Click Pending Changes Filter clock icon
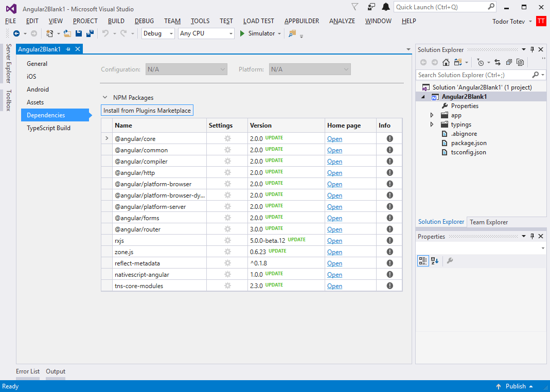Screen dimensions: 550x392 click(x=481, y=62)
